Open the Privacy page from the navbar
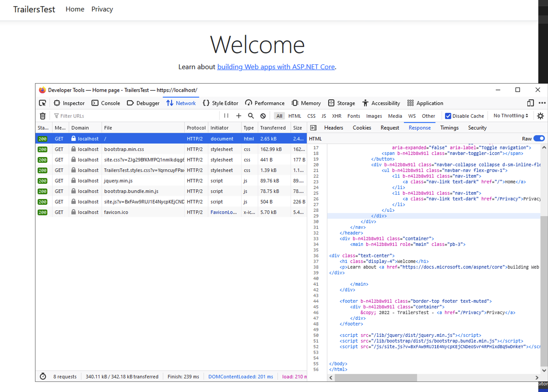 click(102, 9)
